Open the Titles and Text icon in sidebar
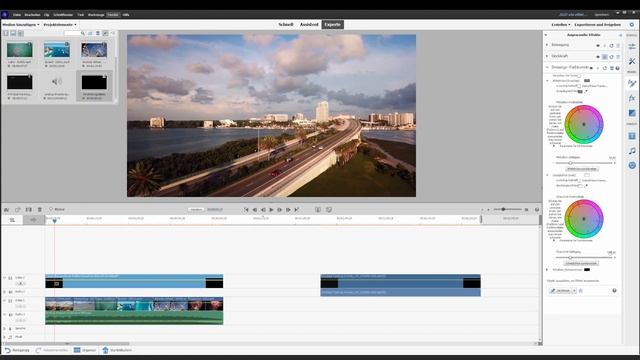The width and height of the screenshot is (640, 360). point(632,136)
